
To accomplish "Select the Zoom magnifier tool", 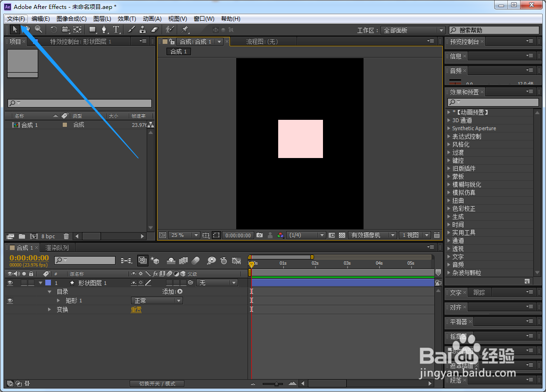I will point(39,30).
